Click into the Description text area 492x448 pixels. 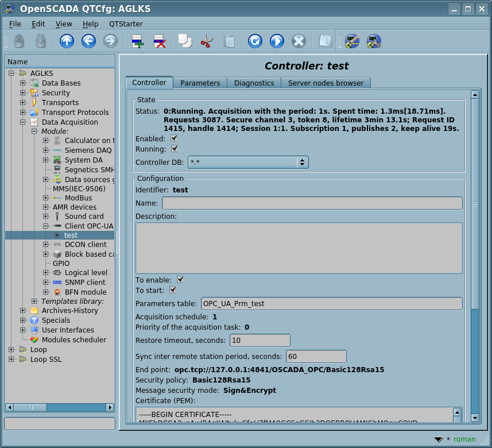point(299,248)
